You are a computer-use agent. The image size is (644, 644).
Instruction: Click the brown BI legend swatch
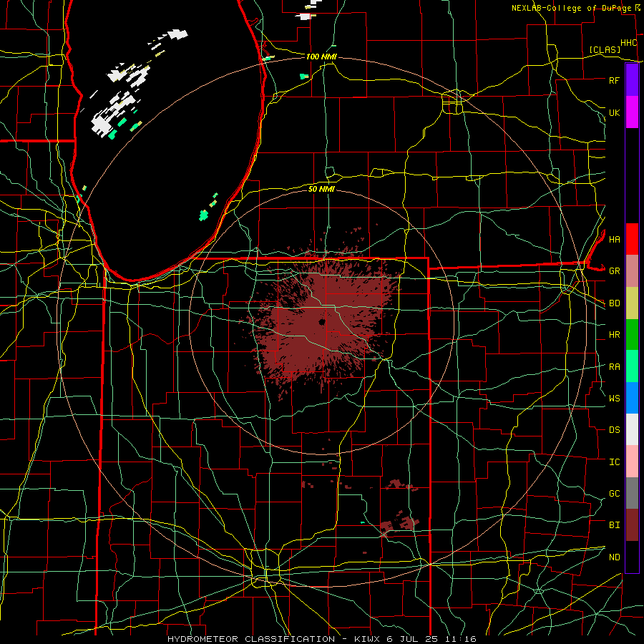632,525
